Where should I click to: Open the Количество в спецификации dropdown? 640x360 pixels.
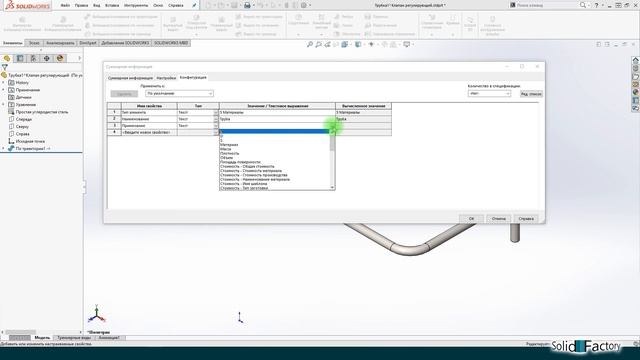[489, 93]
